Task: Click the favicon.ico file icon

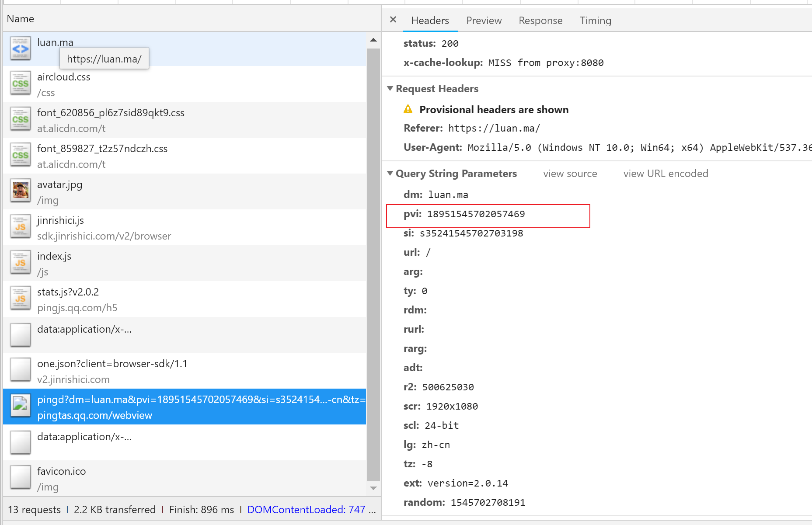Action: (x=20, y=478)
